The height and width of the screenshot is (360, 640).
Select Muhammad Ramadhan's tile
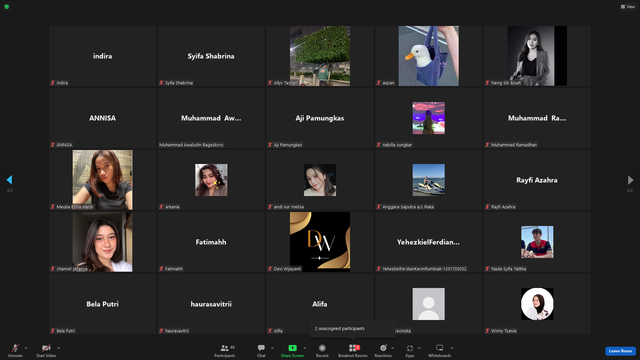[537, 118]
